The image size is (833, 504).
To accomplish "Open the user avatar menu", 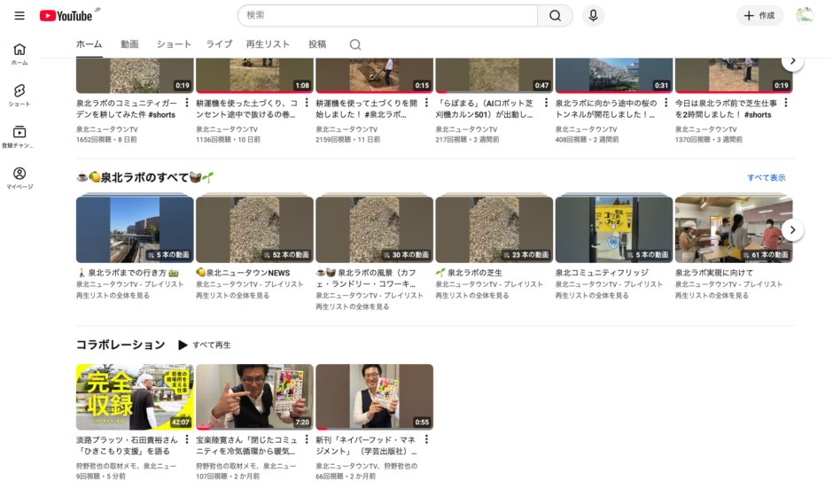I will point(805,15).
